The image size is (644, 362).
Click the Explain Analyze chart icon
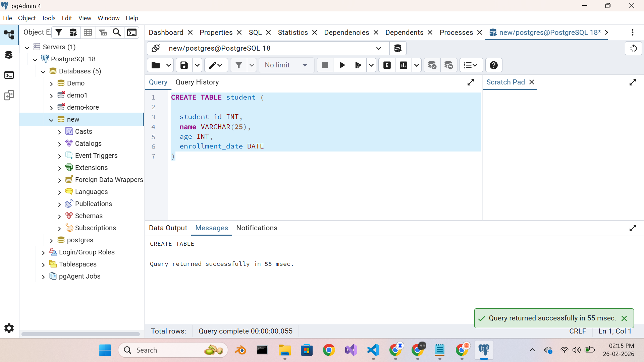[x=404, y=65]
